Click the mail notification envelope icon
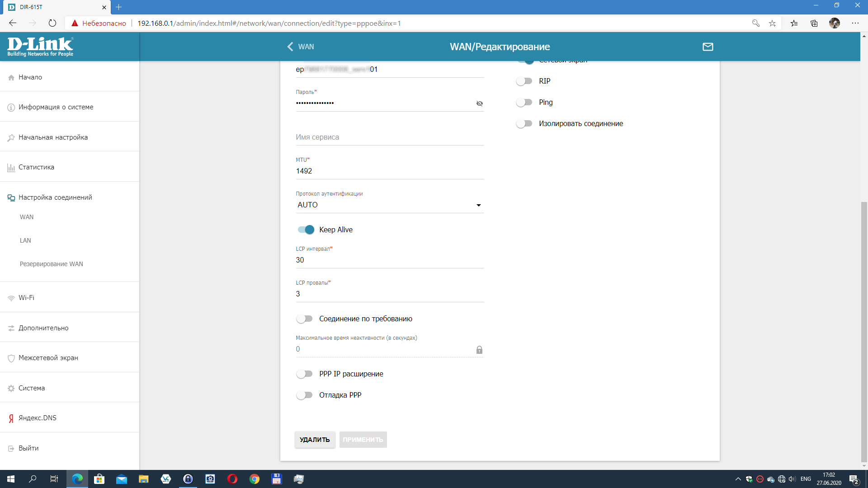Image resolution: width=868 pixels, height=488 pixels. click(708, 47)
